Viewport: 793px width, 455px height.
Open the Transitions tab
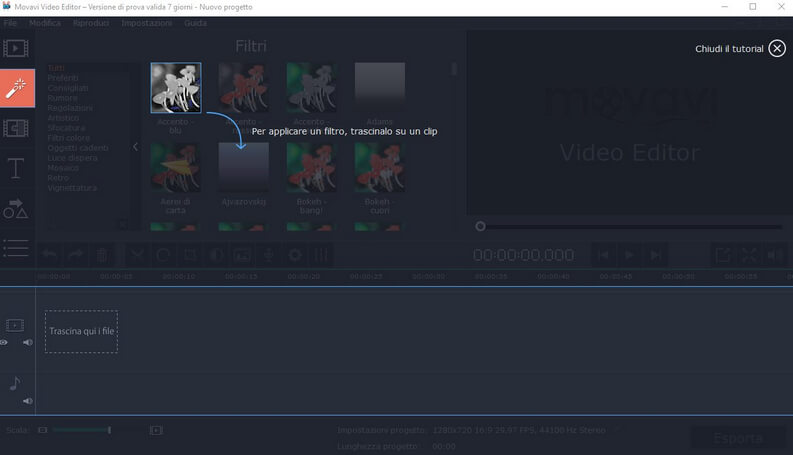17,128
